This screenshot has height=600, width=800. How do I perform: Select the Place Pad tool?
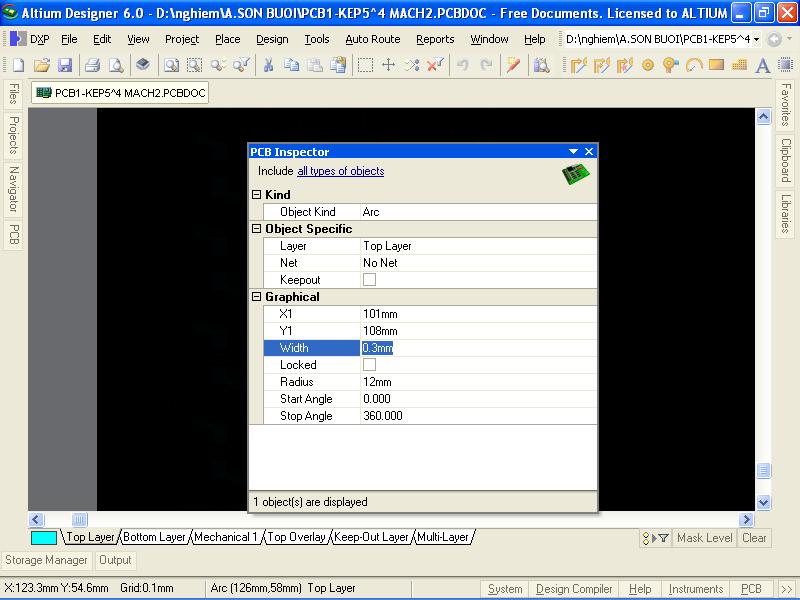pyautogui.click(x=647, y=65)
